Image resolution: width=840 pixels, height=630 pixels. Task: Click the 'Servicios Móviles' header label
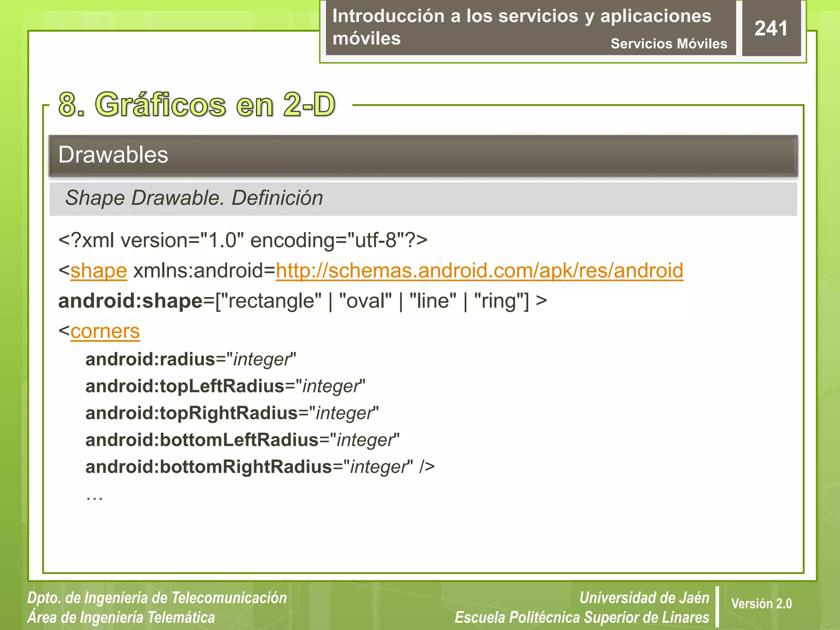[669, 43]
